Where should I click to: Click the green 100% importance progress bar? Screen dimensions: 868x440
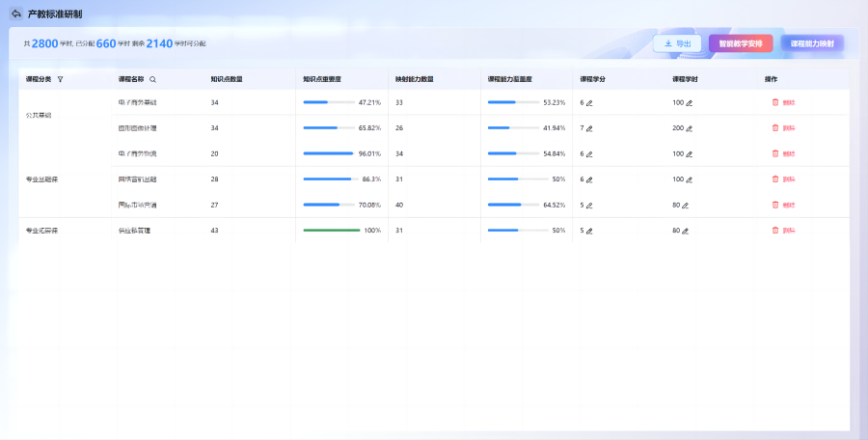(x=331, y=231)
